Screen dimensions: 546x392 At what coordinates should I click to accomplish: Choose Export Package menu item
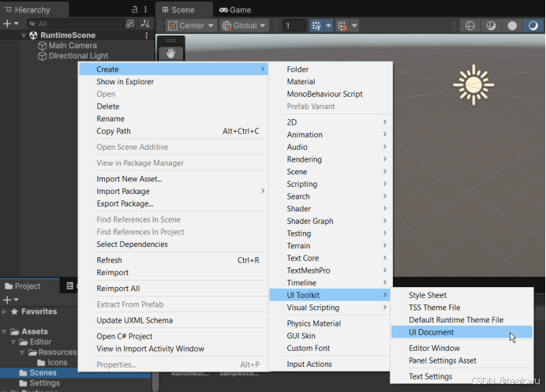174,203
